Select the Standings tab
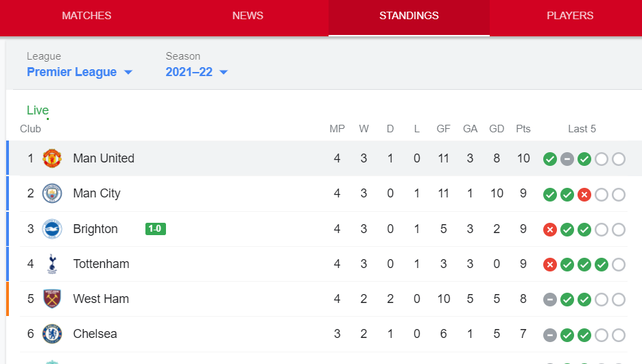 point(409,16)
